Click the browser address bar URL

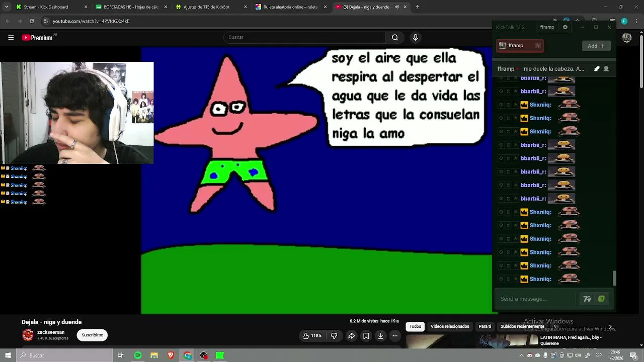click(x=91, y=21)
